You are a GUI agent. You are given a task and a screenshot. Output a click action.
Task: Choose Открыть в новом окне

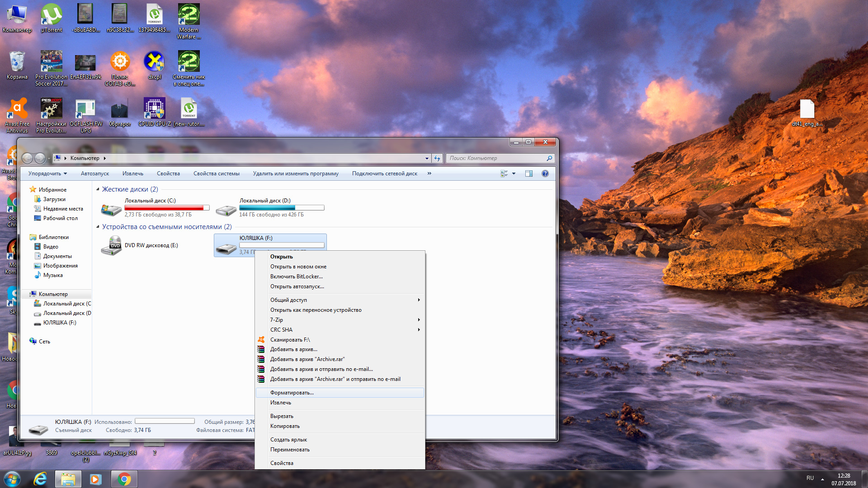point(340,267)
